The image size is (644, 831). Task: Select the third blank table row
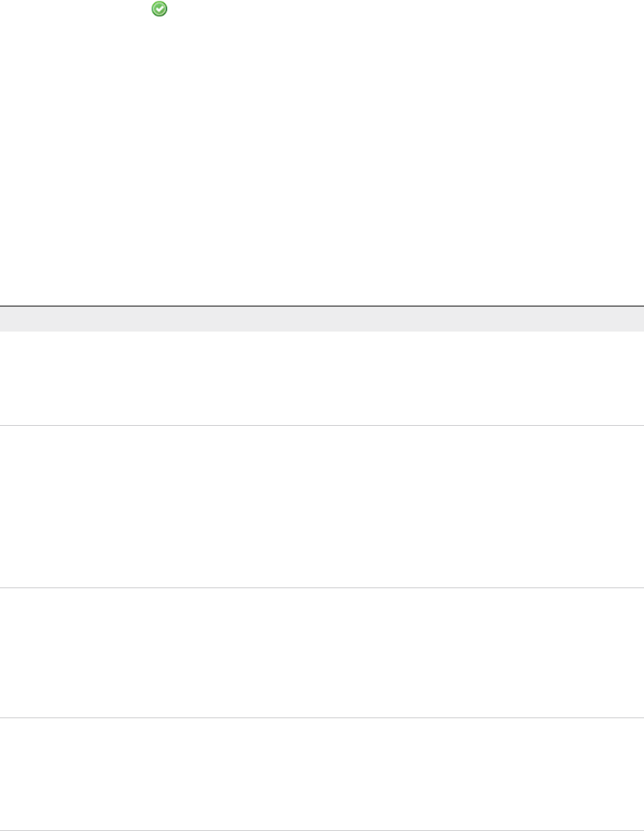pos(322,653)
